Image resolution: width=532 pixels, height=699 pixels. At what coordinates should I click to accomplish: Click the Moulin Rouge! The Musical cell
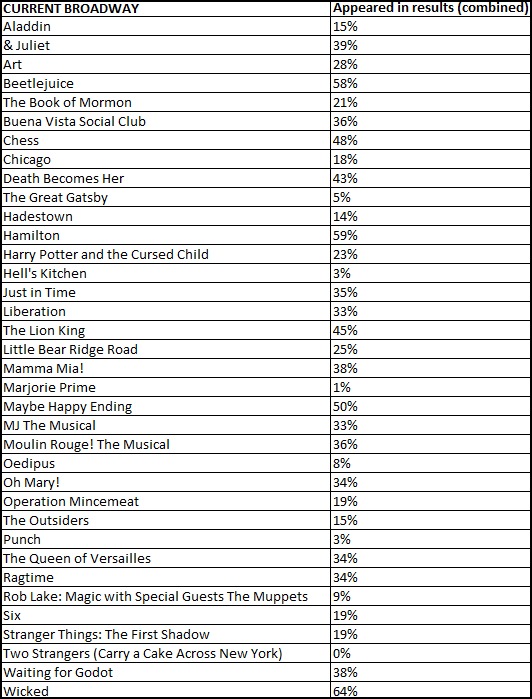point(165,444)
